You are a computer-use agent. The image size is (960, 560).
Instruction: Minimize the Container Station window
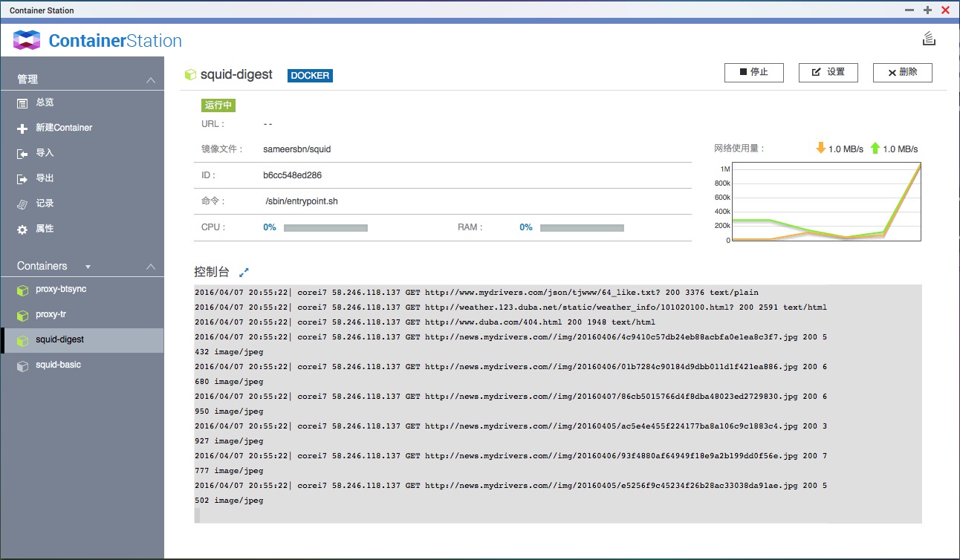[909, 10]
